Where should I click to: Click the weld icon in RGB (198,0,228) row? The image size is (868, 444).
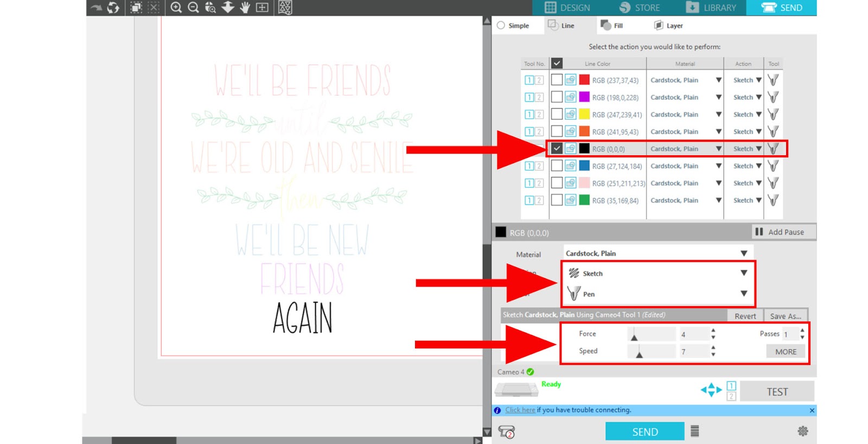pos(570,97)
